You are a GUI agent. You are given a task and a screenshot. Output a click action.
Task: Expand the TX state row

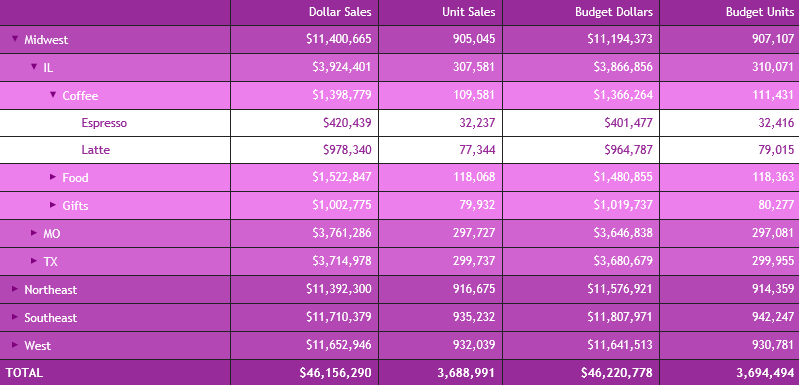click(x=34, y=261)
